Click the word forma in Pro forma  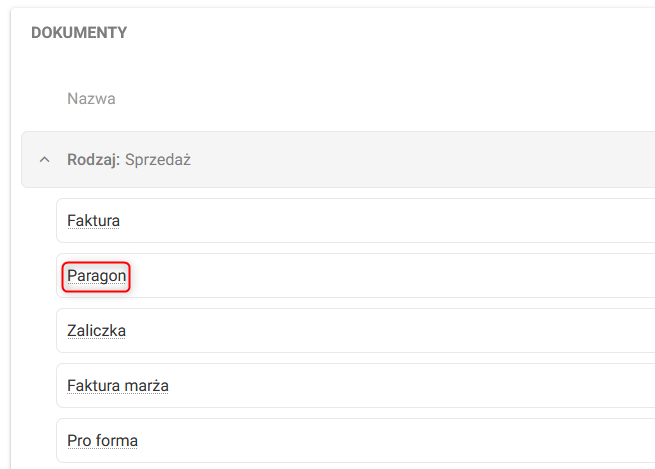pyautogui.click(x=117, y=440)
